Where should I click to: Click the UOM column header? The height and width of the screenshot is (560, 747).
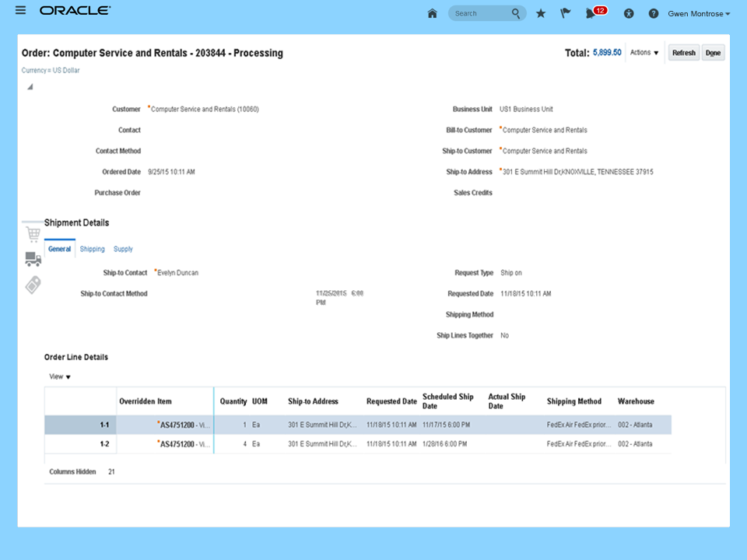(260, 401)
